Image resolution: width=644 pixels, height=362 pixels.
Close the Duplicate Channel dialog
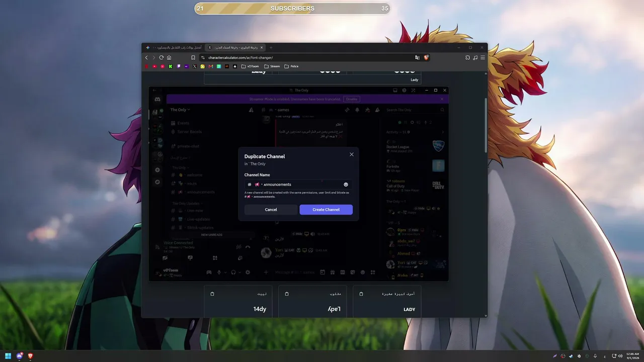click(x=352, y=154)
